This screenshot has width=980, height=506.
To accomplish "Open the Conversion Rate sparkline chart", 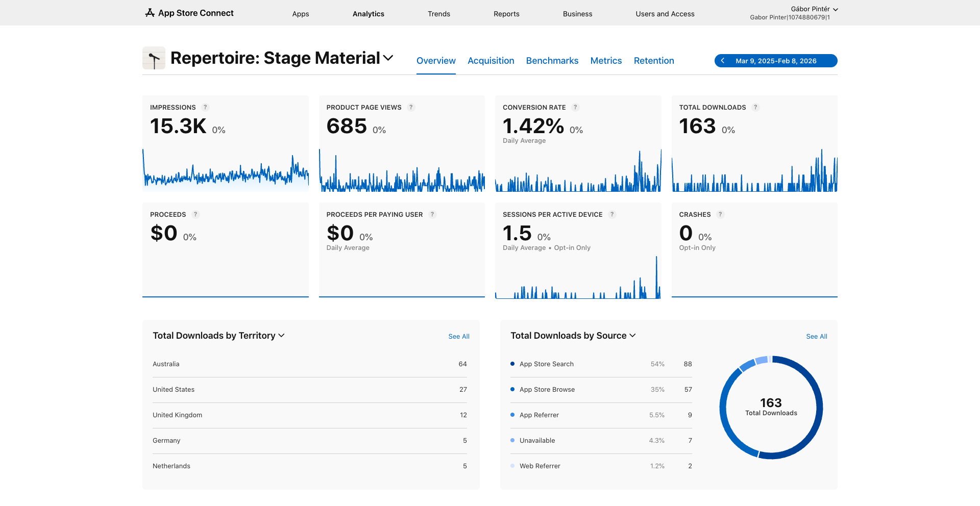I will [578, 170].
